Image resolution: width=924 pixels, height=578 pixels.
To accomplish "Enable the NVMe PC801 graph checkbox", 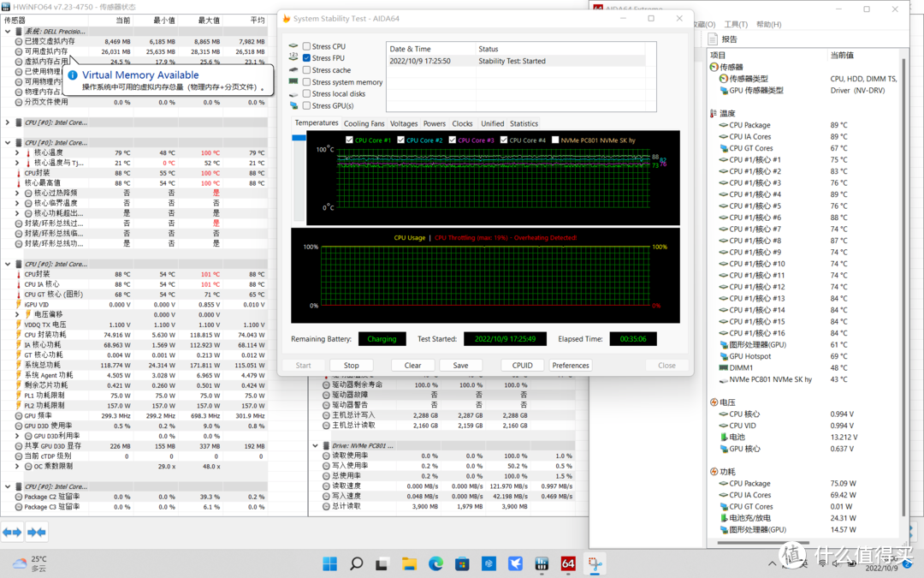I will [x=555, y=140].
